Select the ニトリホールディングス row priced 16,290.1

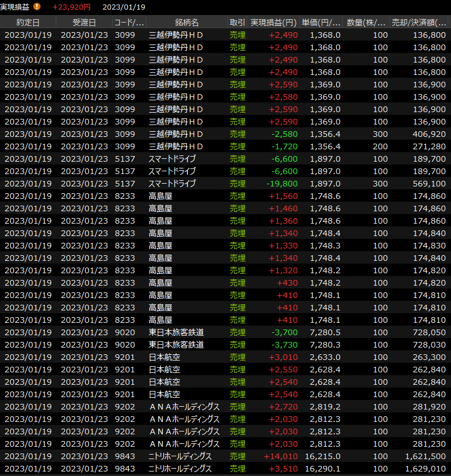coord(225,469)
